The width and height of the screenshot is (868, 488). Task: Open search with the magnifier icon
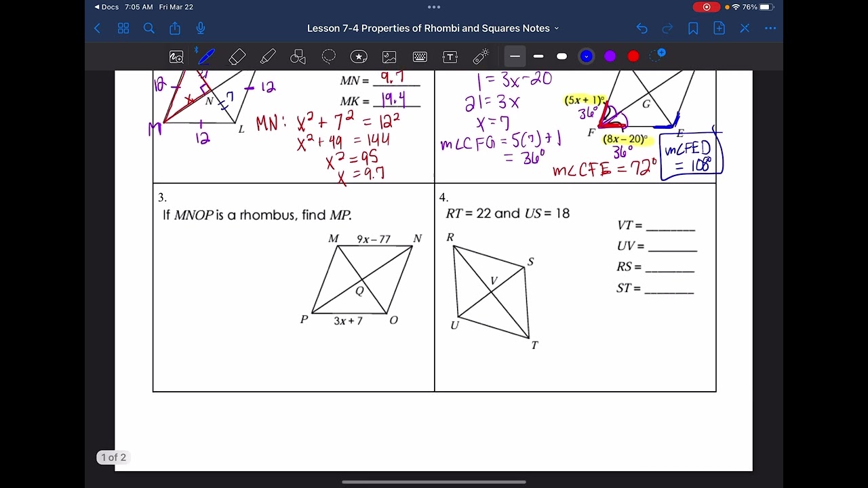pyautogui.click(x=149, y=28)
